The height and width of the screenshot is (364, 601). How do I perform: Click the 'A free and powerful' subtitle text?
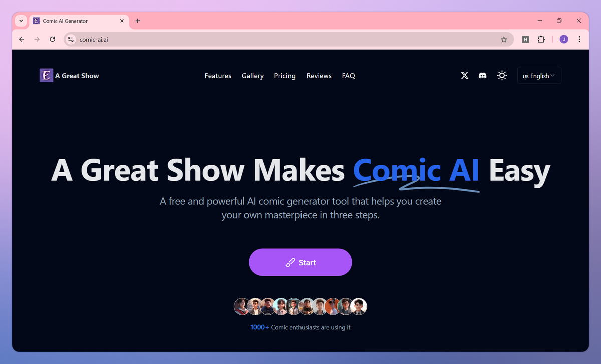300,208
